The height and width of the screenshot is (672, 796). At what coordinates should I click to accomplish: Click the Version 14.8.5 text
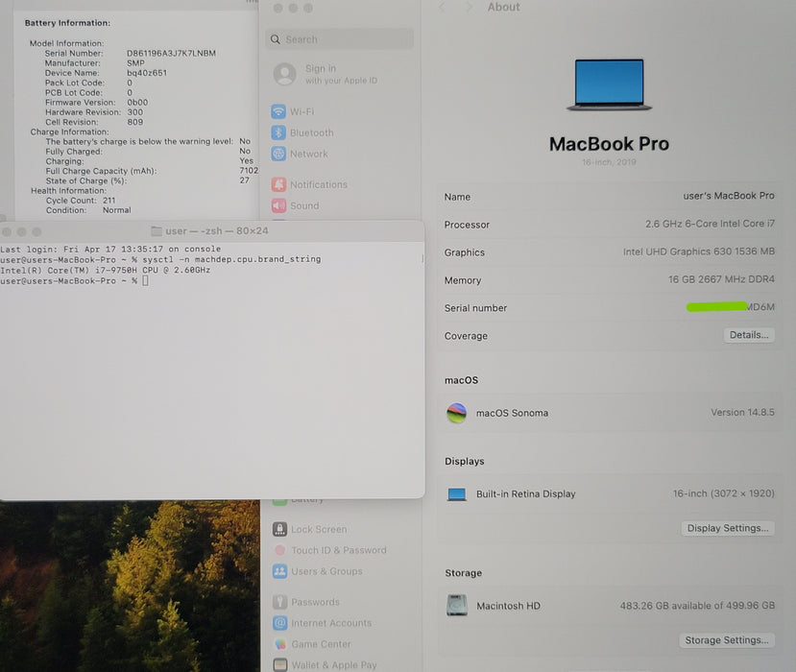tap(742, 412)
